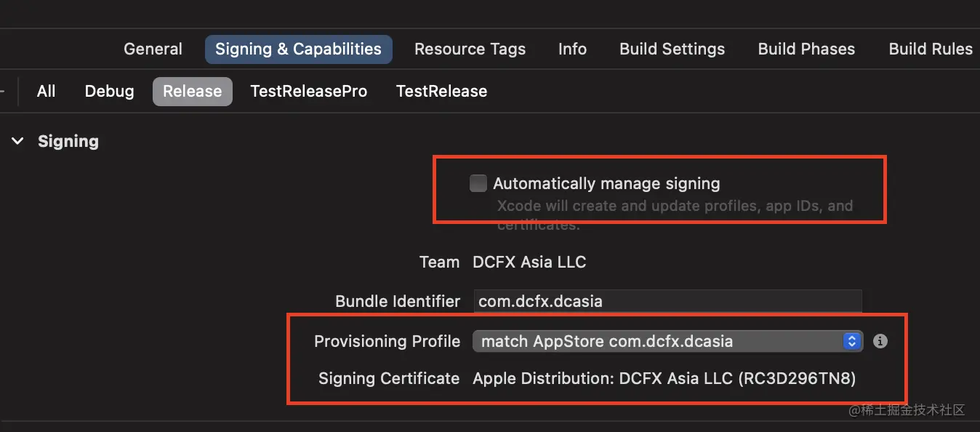Click the Apple Distribution signing certificate text
This screenshot has width=980, height=432.
(664, 378)
